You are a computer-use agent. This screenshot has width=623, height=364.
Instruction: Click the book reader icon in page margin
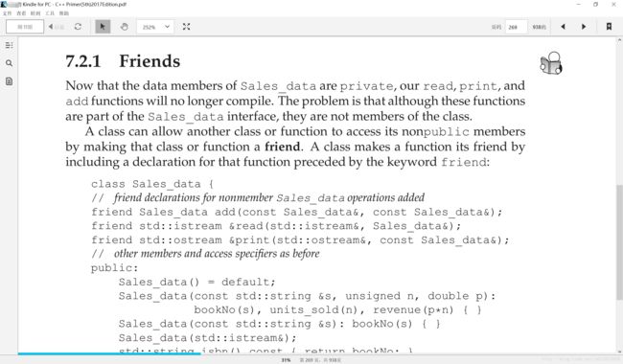551,63
